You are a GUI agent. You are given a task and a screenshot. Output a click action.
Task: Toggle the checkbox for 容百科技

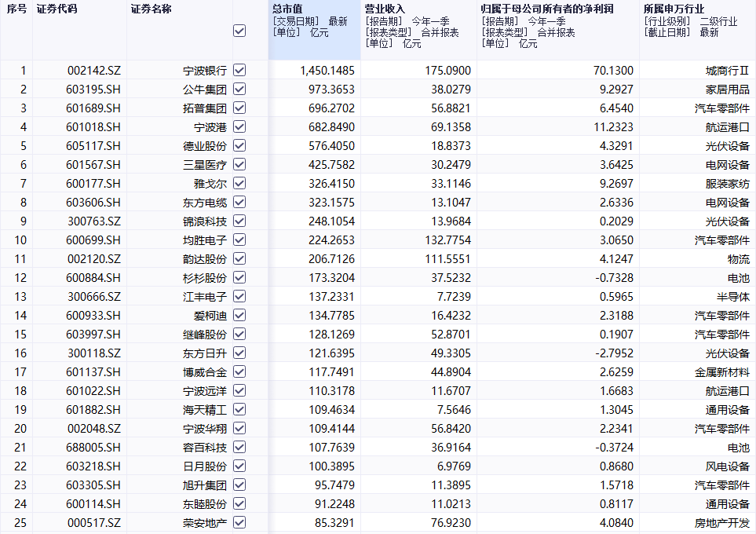[x=239, y=447]
